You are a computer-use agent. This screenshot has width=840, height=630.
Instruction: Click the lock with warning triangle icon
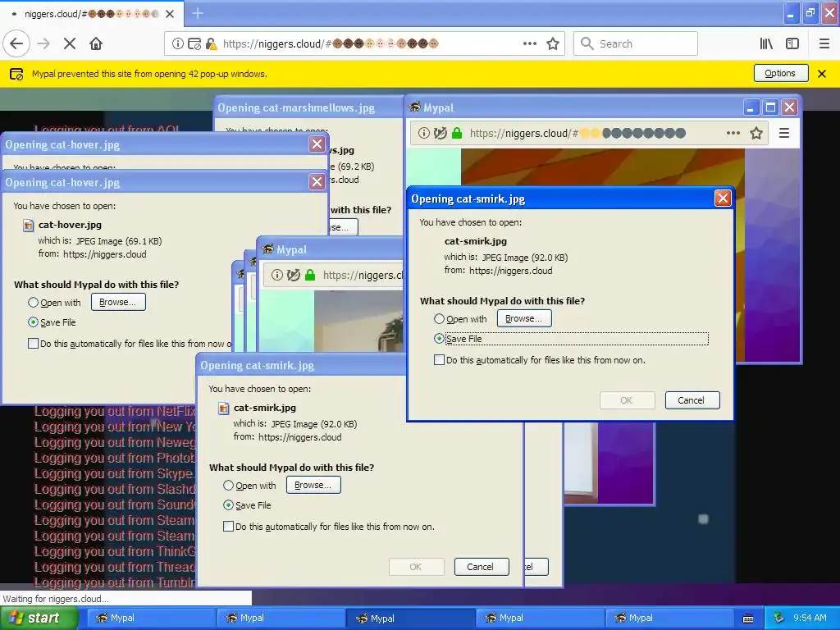tap(211, 43)
